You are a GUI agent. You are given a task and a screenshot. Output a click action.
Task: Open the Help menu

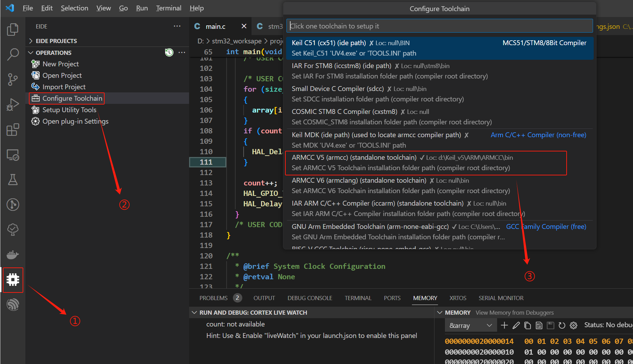click(197, 8)
